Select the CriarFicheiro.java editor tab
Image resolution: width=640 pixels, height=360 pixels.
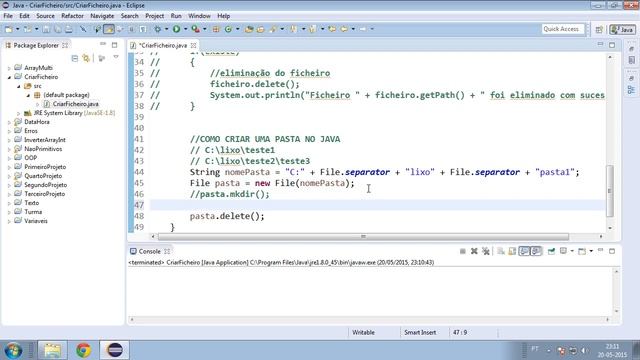tap(162, 45)
